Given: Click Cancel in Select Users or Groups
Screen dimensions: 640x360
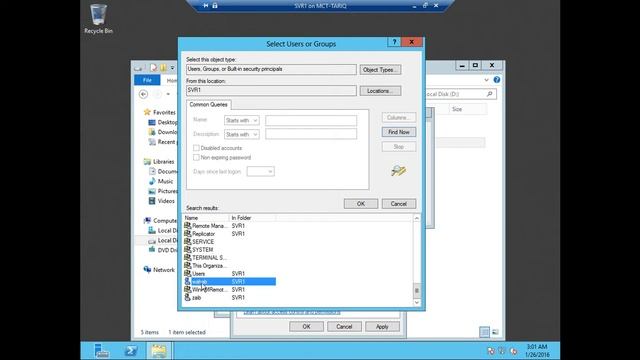Looking at the screenshot, I should 399,204.
